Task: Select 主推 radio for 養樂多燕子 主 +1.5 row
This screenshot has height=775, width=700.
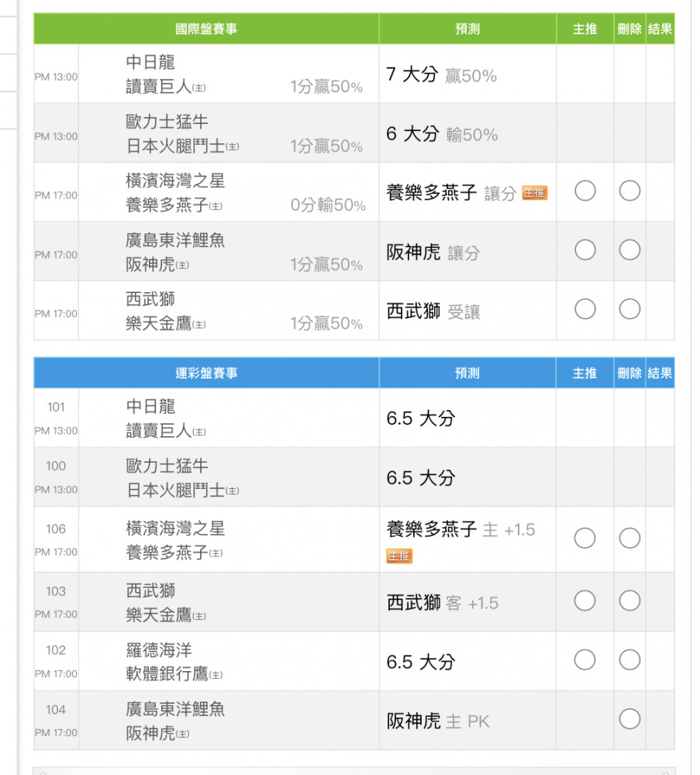Action: pyautogui.click(x=585, y=538)
